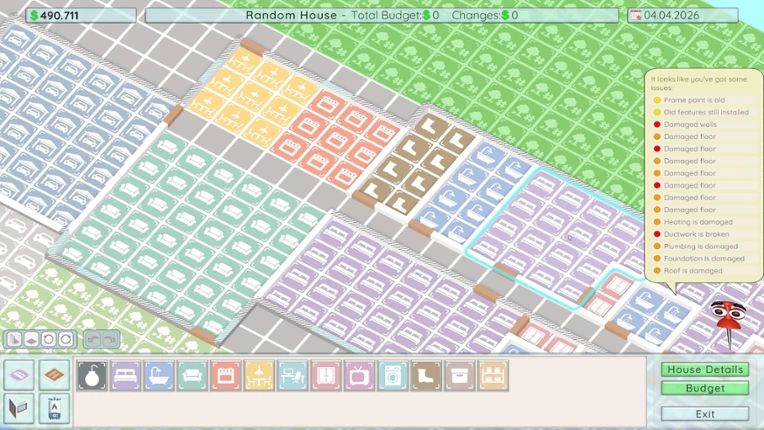Pick the living room sofa icon
The height and width of the screenshot is (430, 764).
192,375
